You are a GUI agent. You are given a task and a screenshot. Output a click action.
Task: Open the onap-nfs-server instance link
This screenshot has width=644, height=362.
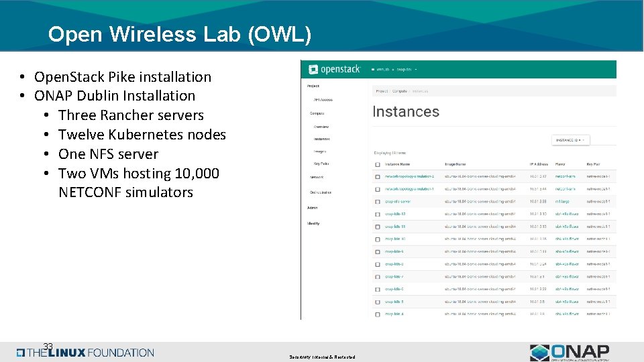397,202
